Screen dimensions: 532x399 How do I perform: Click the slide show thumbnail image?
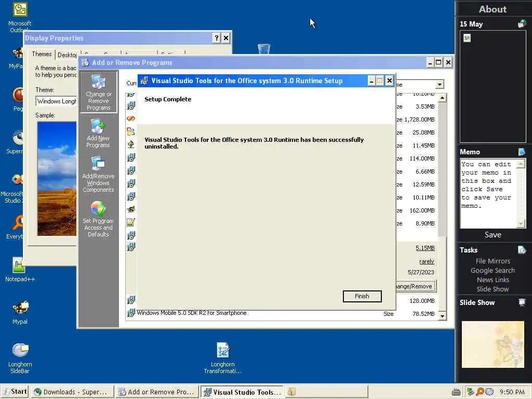tap(493, 344)
